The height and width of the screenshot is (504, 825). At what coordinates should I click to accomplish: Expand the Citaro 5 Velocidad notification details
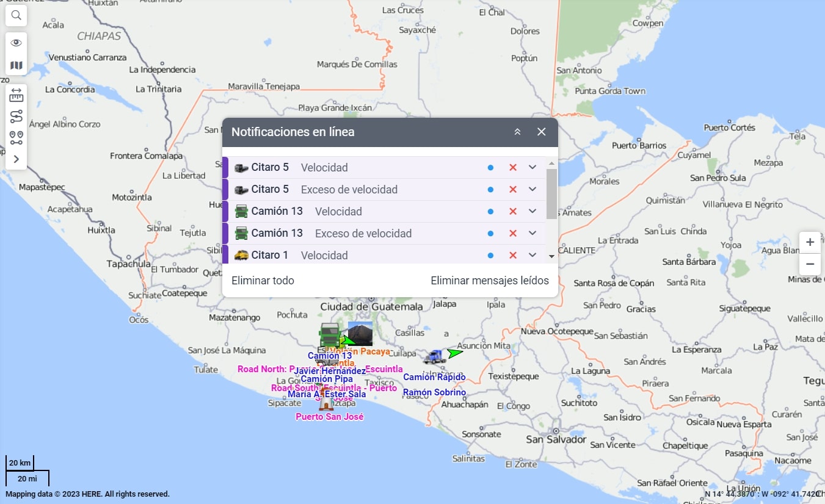(x=532, y=167)
